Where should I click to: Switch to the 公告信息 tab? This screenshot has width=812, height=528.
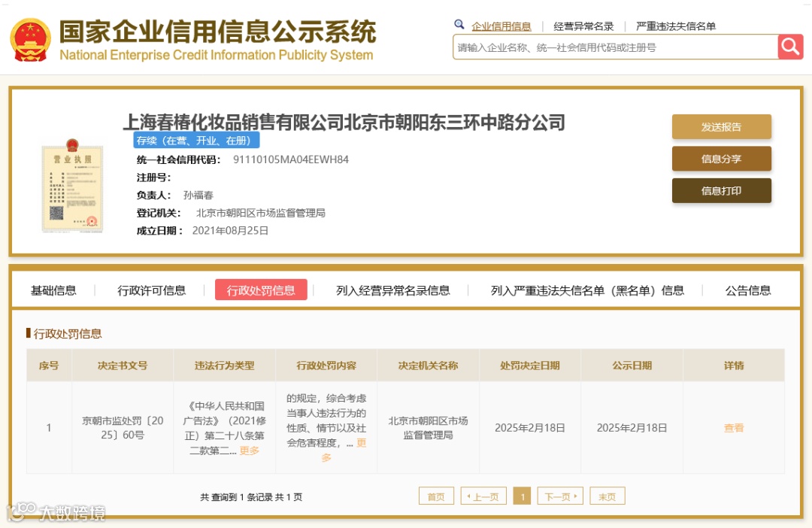[748, 290]
